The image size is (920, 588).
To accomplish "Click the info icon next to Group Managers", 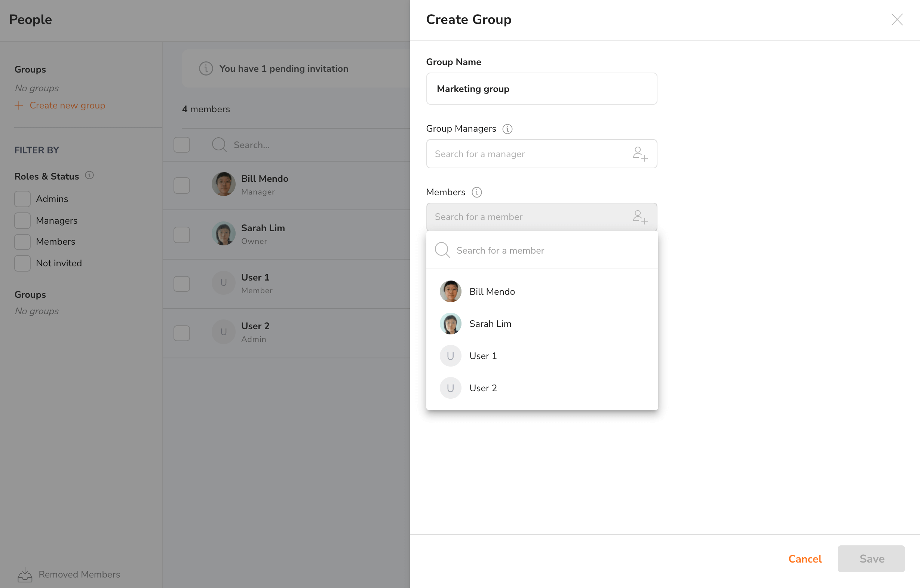I will [x=507, y=128].
